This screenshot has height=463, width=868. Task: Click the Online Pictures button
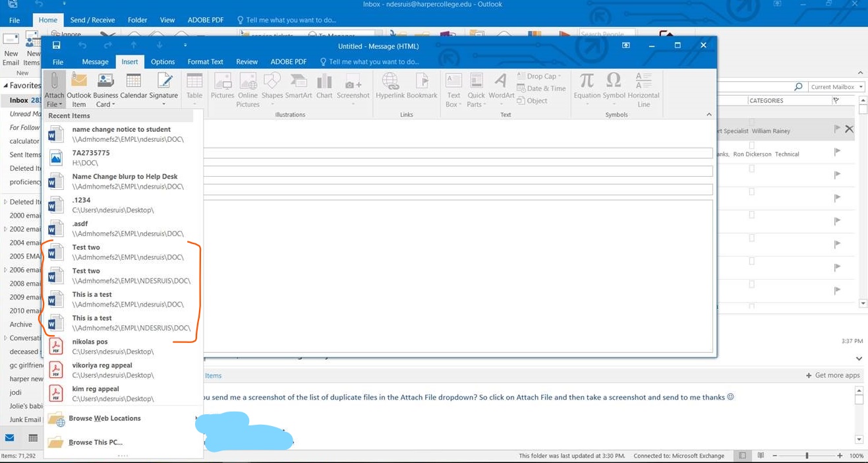[248, 90]
